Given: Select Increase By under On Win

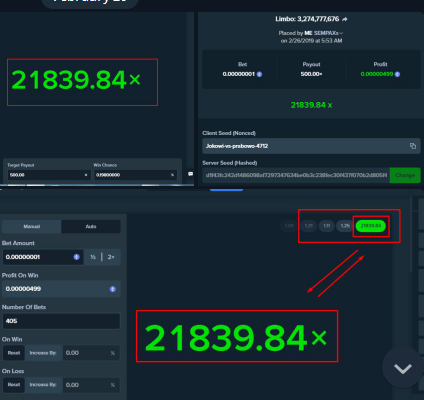Looking at the screenshot, I should coord(43,353).
